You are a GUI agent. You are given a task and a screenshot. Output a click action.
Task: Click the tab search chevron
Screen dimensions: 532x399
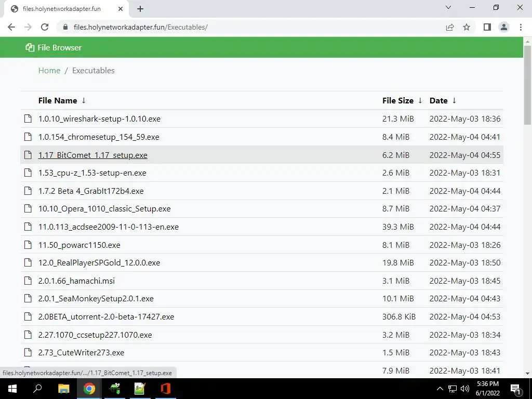tap(448, 7)
